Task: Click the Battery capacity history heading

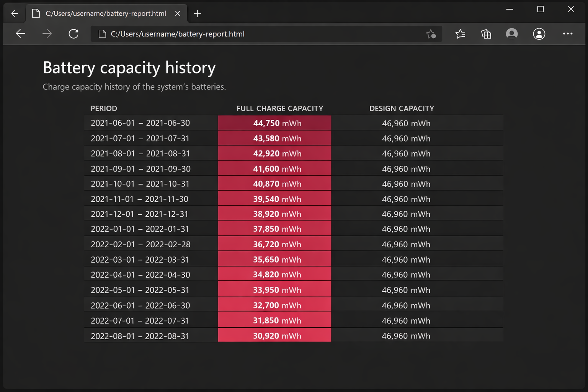Action: pos(129,68)
